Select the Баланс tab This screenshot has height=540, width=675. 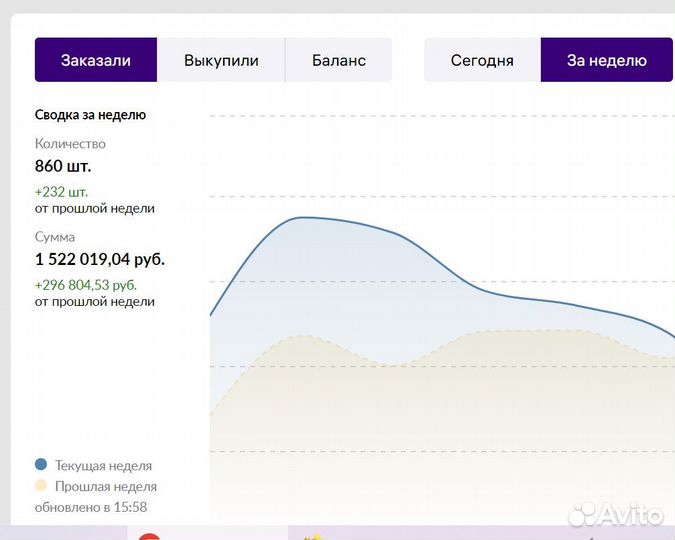(338, 60)
